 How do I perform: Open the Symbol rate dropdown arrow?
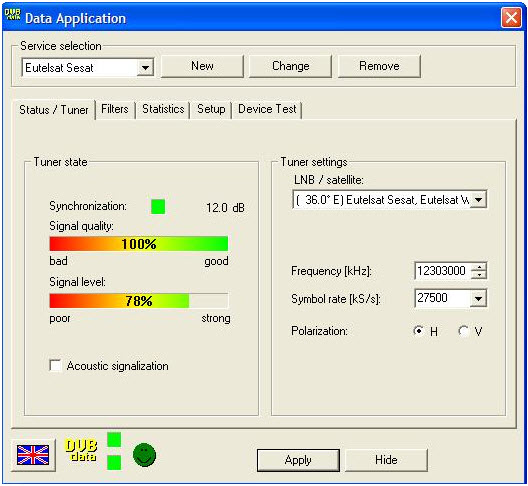478,298
